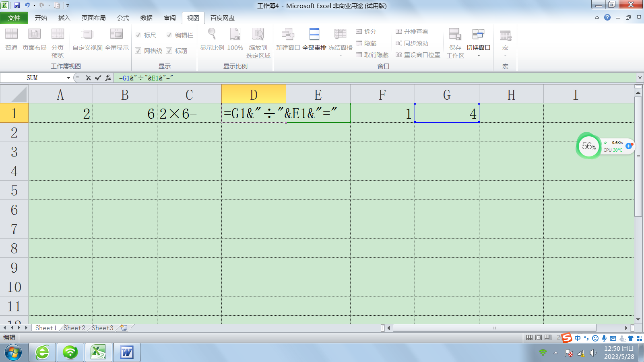Open the IE browser from the taskbar
Screen dimensions: 644x362
(42, 352)
